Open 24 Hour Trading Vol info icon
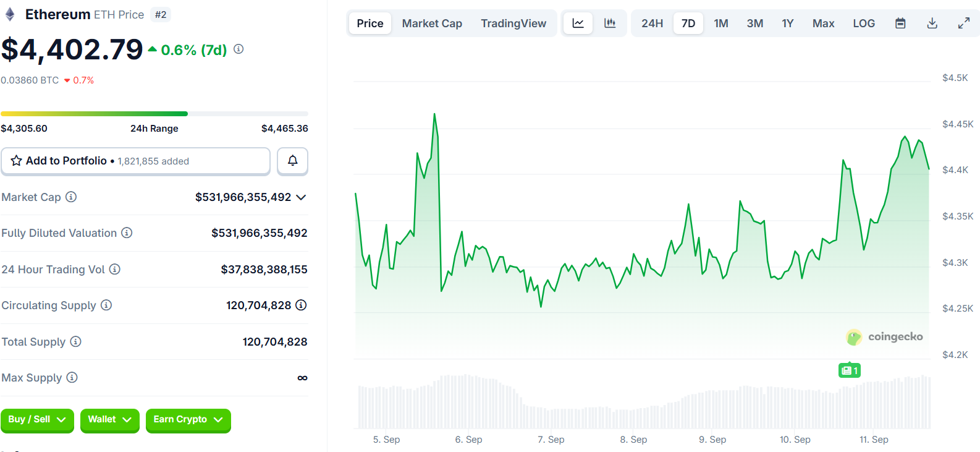The height and width of the screenshot is (452, 980). coord(115,269)
